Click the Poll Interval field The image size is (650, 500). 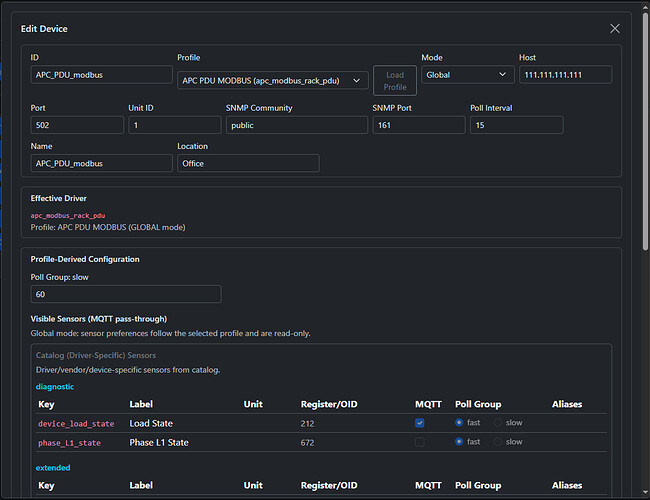point(517,125)
